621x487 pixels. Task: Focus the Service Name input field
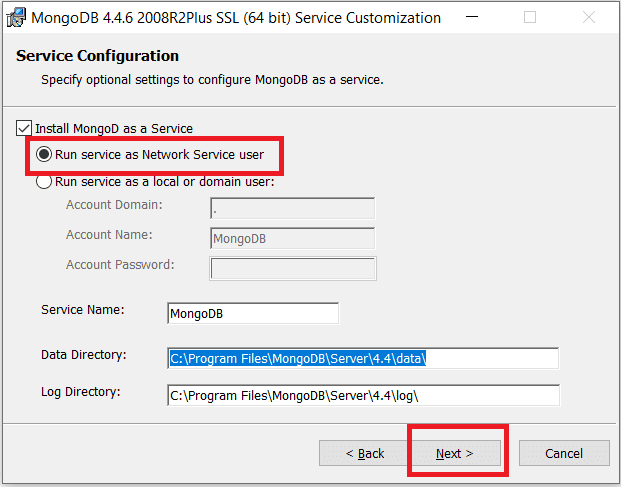(x=253, y=314)
